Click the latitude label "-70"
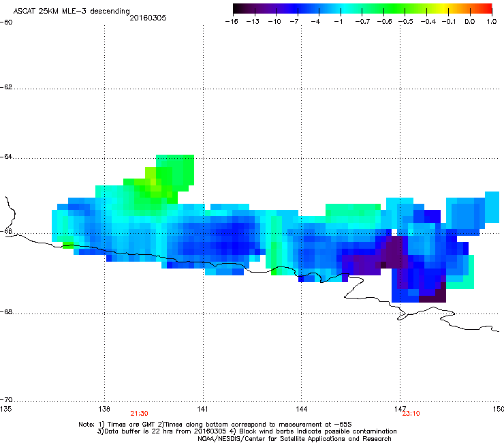Image resolution: width=504 pixels, height=443 pixels. 6,400
